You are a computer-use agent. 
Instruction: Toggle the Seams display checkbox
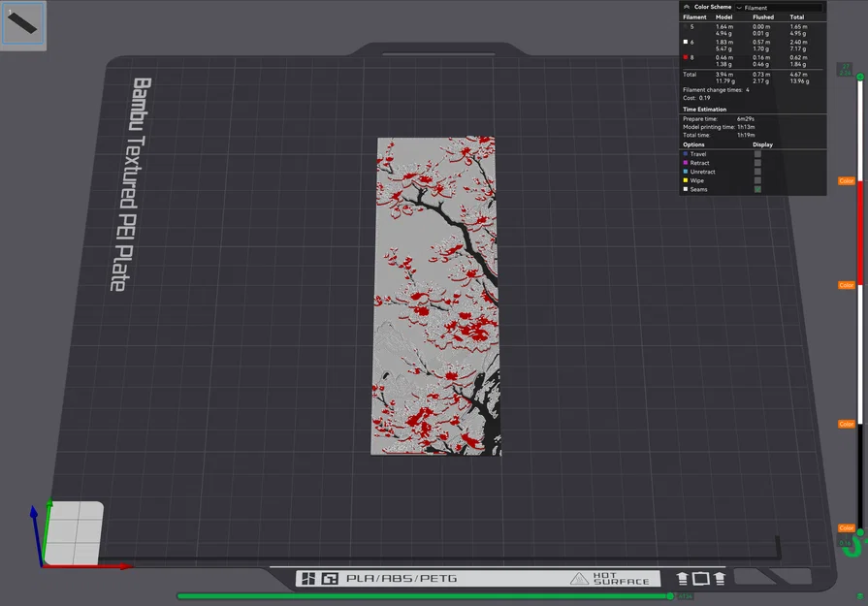pyautogui.click(x=757, y=189)
